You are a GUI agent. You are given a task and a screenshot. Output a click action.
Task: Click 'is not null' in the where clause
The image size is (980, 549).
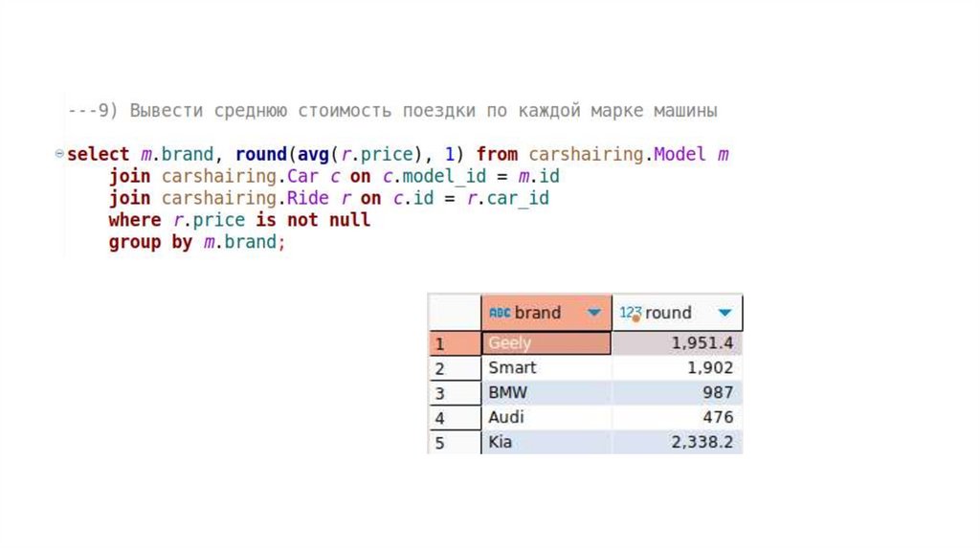(x=313, y=220)
